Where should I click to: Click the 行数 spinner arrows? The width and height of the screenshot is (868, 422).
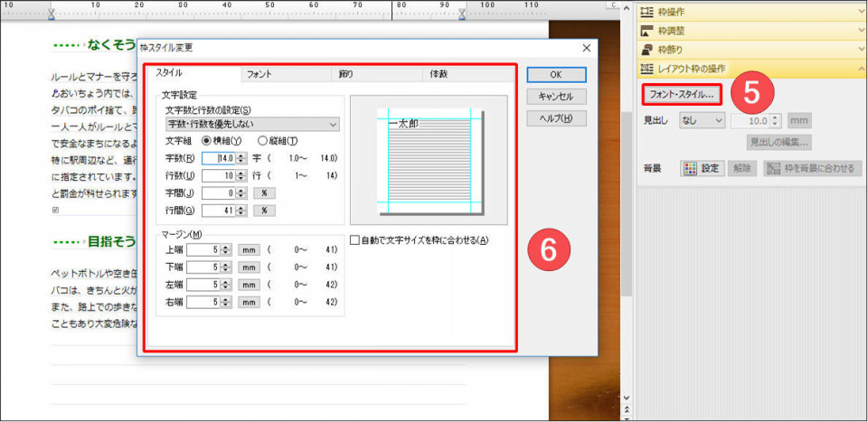241,176
